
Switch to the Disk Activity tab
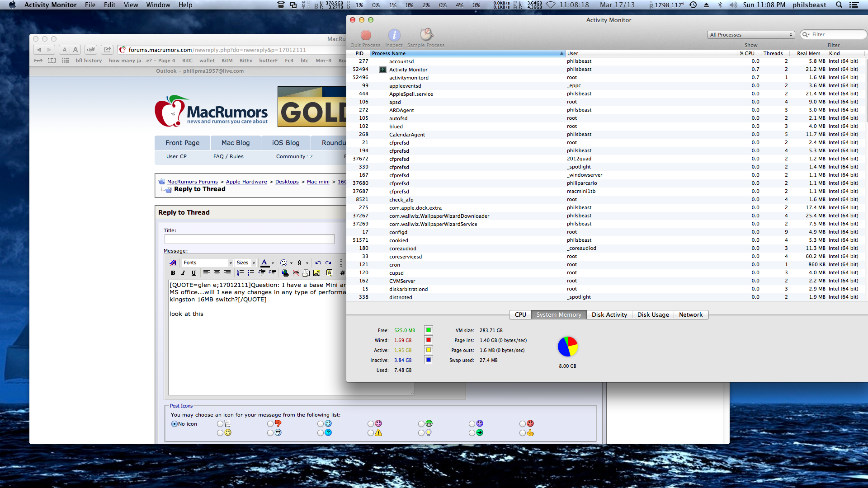coord(609,314)
